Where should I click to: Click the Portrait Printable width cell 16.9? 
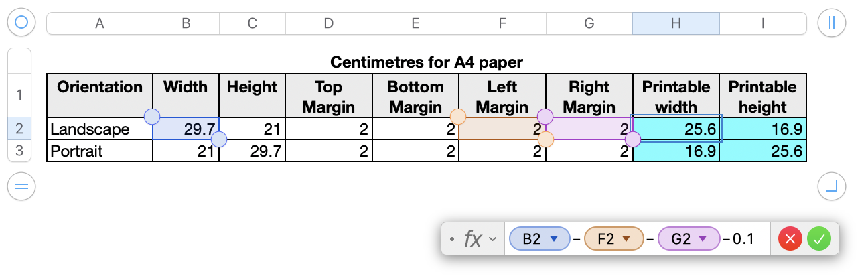point(676,151)
